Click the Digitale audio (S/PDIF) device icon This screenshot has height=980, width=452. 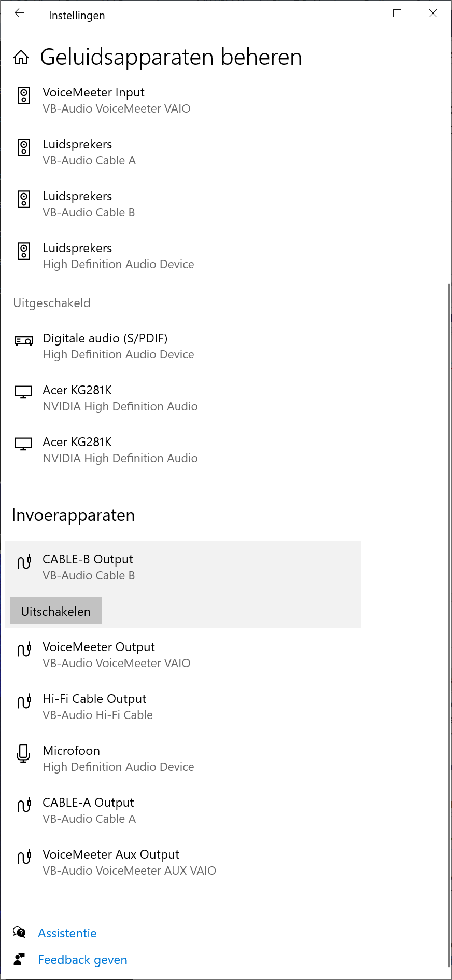24,341
